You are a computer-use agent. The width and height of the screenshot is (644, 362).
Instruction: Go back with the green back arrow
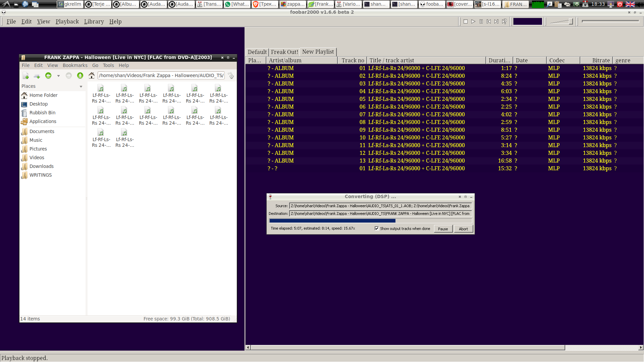pos(48,76)
